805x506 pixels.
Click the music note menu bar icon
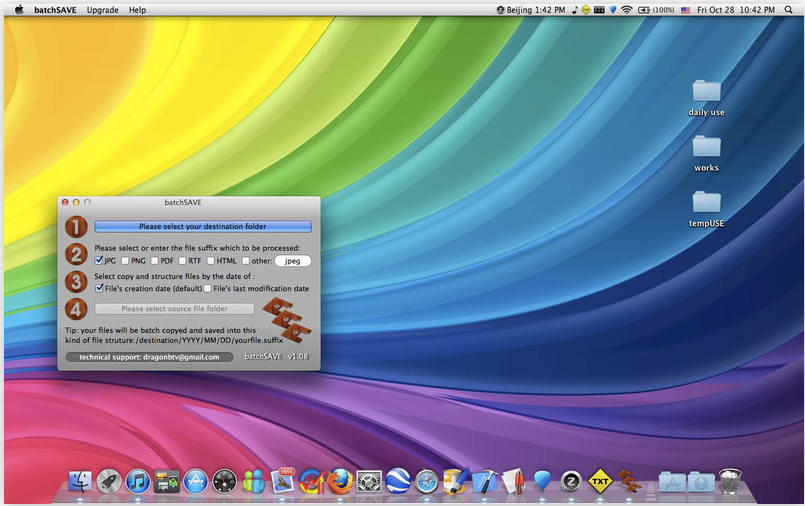coord(574,10)
